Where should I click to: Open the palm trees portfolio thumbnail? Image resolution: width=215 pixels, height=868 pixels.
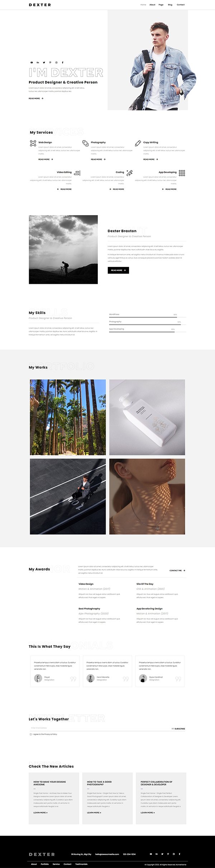point(68,417)
